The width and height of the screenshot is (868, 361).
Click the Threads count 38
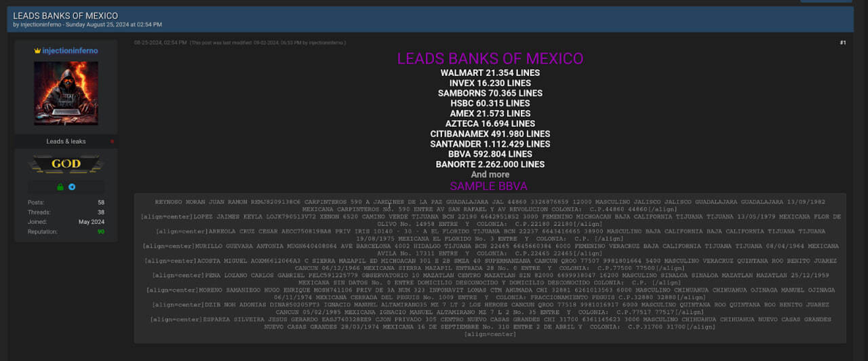[101, 212]
